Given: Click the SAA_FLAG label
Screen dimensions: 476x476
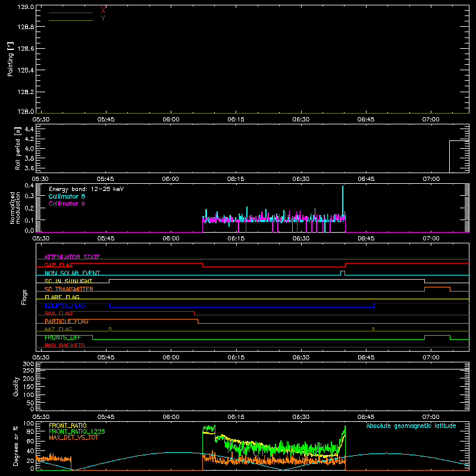Looking at the screenshot, I should [58, 313].
